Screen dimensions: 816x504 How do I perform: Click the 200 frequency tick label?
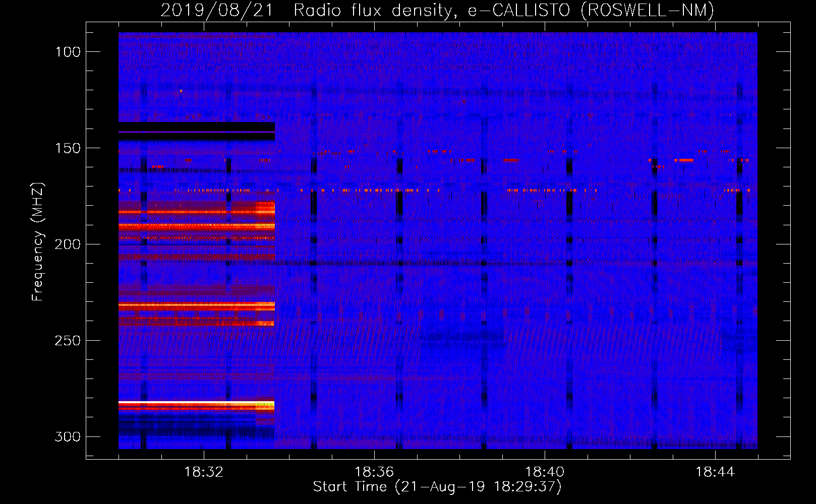point(68,244)
